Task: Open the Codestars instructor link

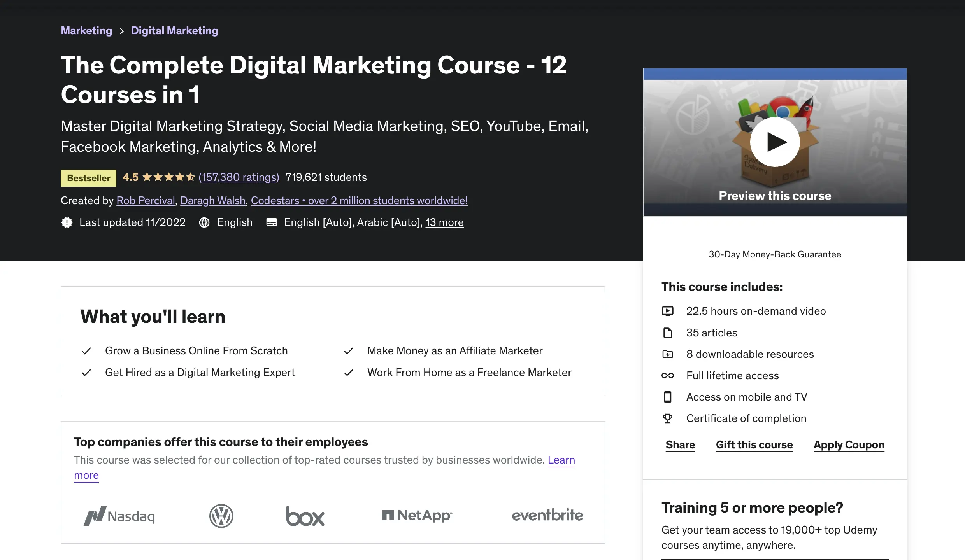Action: (x=359, y=201)
